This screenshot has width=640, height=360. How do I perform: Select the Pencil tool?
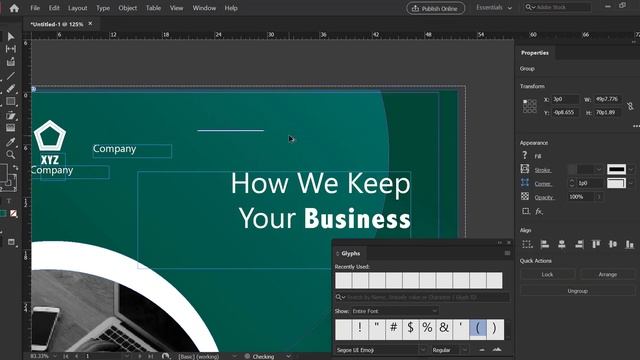pos(11,88)
